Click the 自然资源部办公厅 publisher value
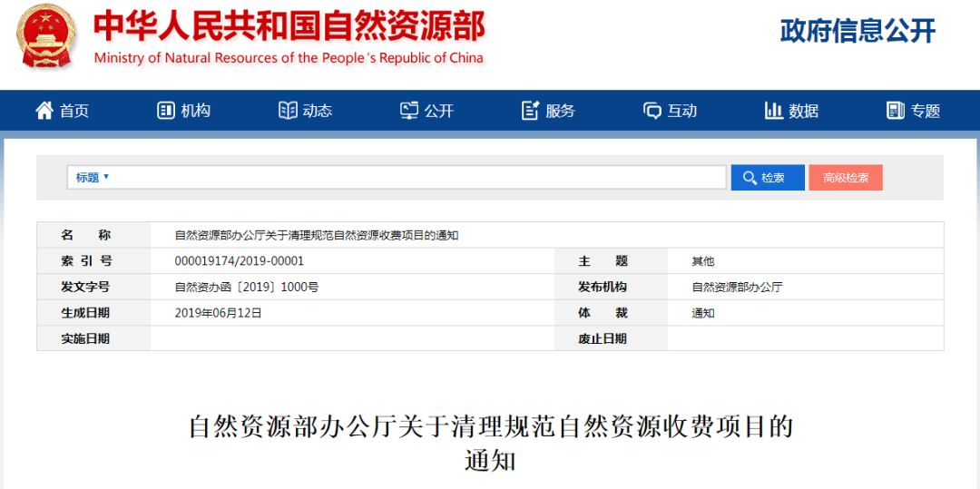Image resolution: width=980 pixels, height=489 pixels. point(738,288)
